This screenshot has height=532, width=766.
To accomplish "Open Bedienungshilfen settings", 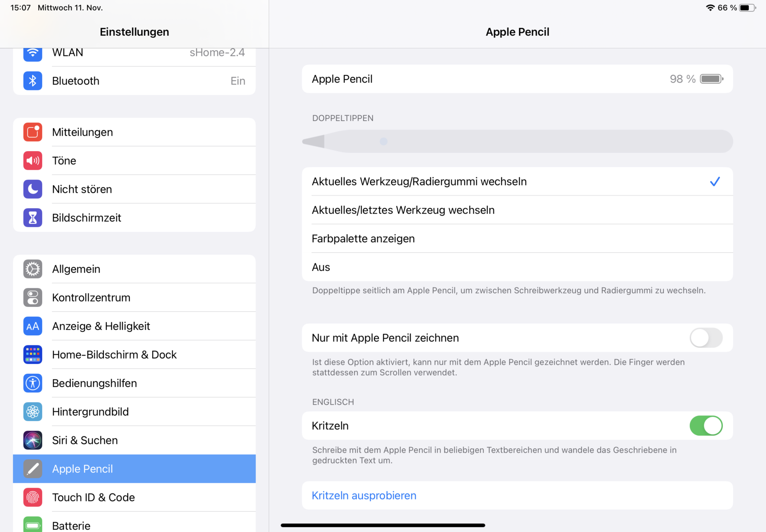I will click(134, 383).
